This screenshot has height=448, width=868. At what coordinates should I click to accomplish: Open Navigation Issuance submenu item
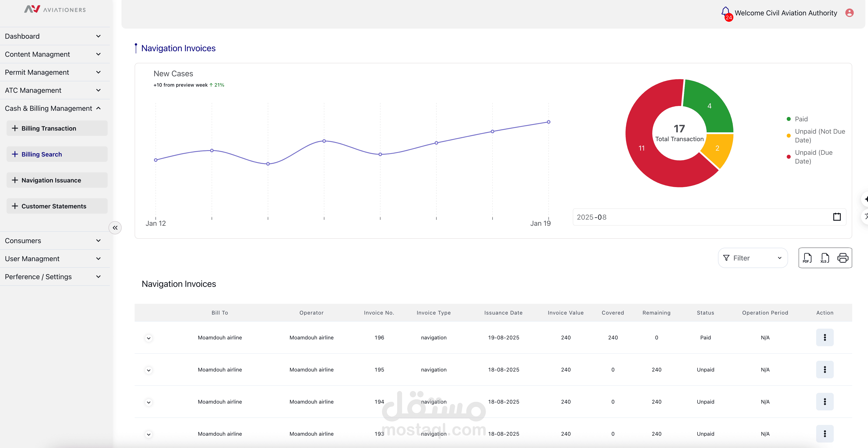pyautogui.click(x=57, y=180)
